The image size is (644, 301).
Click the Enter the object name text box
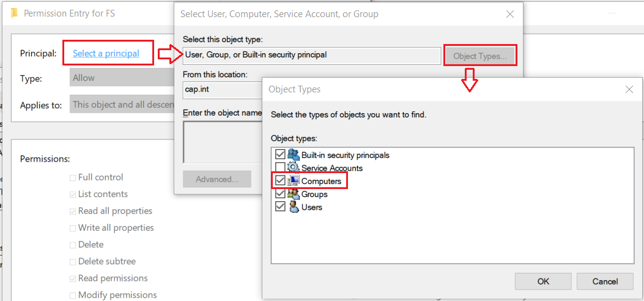tap(223, 142)
